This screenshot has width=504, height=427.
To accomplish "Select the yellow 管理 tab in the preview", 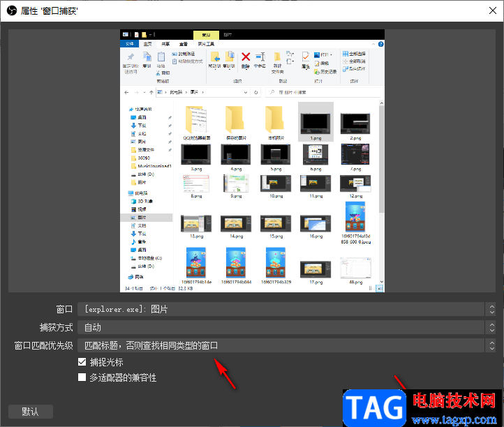I will click(206, 35).
